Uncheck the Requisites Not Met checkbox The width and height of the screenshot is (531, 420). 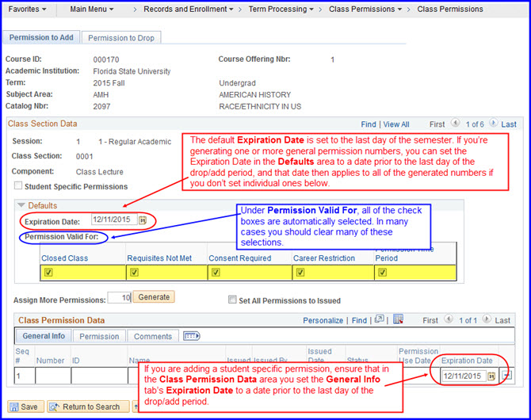(x=134, y=273)
